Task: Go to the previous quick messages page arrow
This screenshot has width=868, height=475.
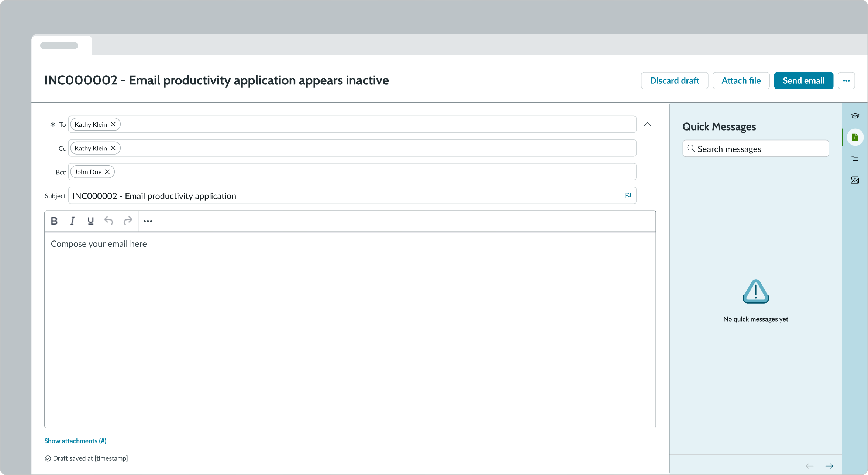Action: pyautogui.click(x=810, y=466)
